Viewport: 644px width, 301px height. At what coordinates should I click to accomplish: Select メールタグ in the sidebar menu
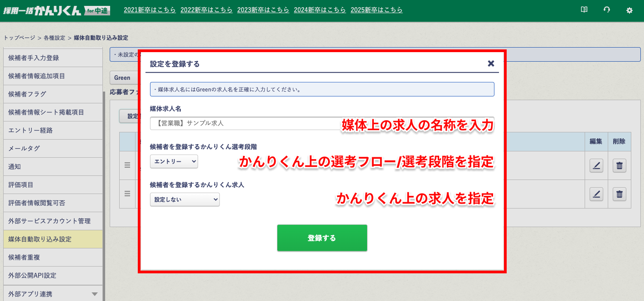click(x=53, y=149)
